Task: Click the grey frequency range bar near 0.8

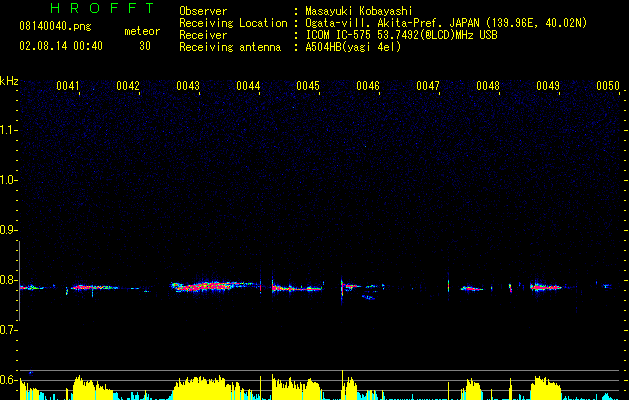Action: point(19,281)
